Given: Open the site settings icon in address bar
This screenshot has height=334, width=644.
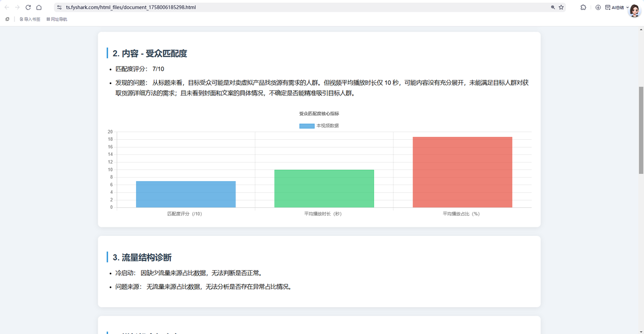Looking at the screenshot, I should (x=59, y=8).
